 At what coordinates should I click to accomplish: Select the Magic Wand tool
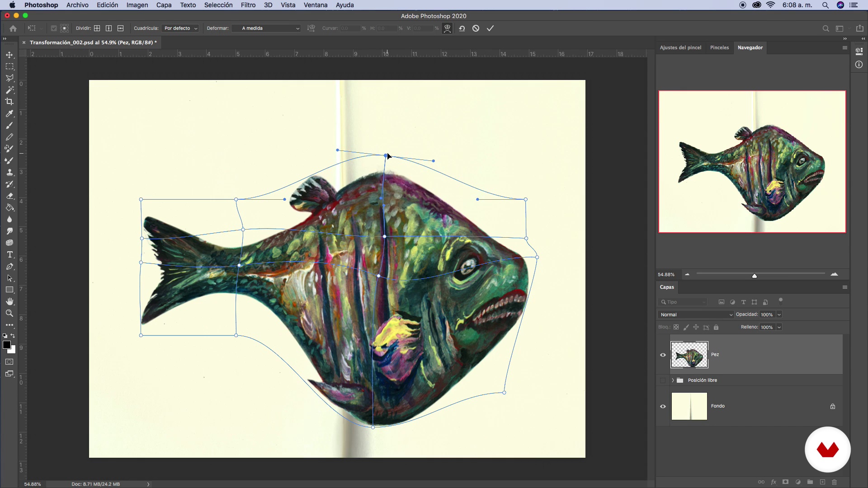click(9, 90)
